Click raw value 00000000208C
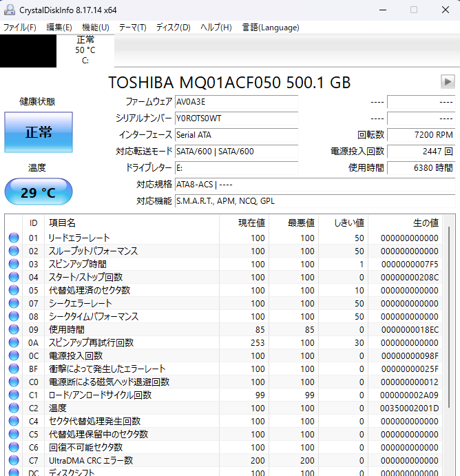The width and height of the screenshot is (460, 476). tap(410, 277)
